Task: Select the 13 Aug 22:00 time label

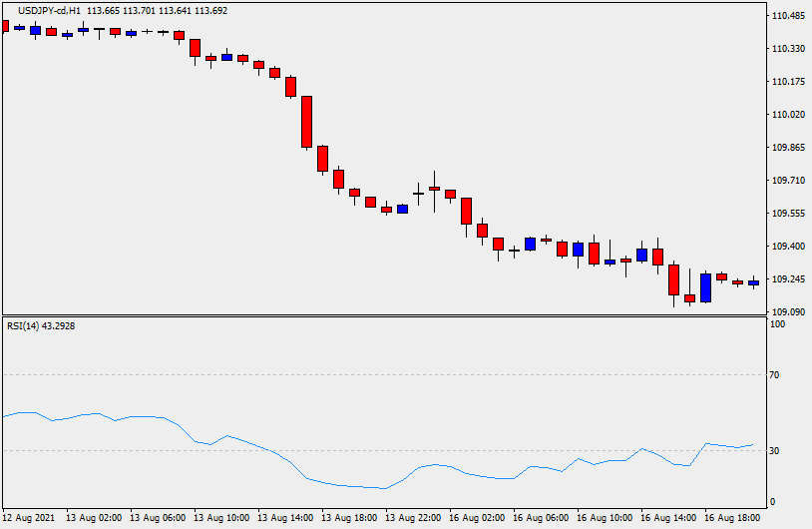Action: [413, 519]
